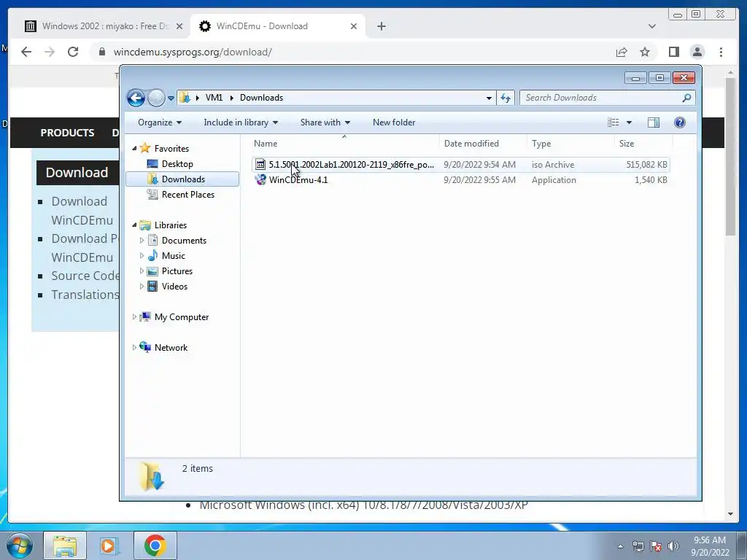The width and height of the screenshot is (747, 560).
Task: Go back in Explorer navigation
Action: [136, 98]
